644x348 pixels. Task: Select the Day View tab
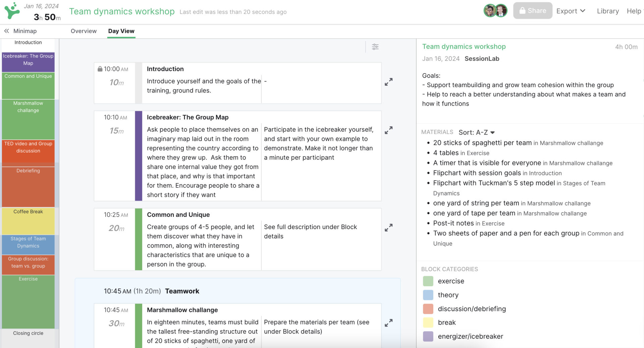coord(121,31)
